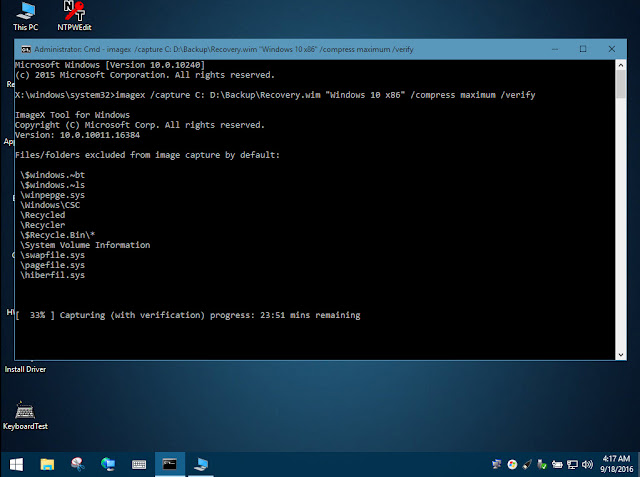
Task: Click the 33% capturing progress line
Action: pos(188,315)
